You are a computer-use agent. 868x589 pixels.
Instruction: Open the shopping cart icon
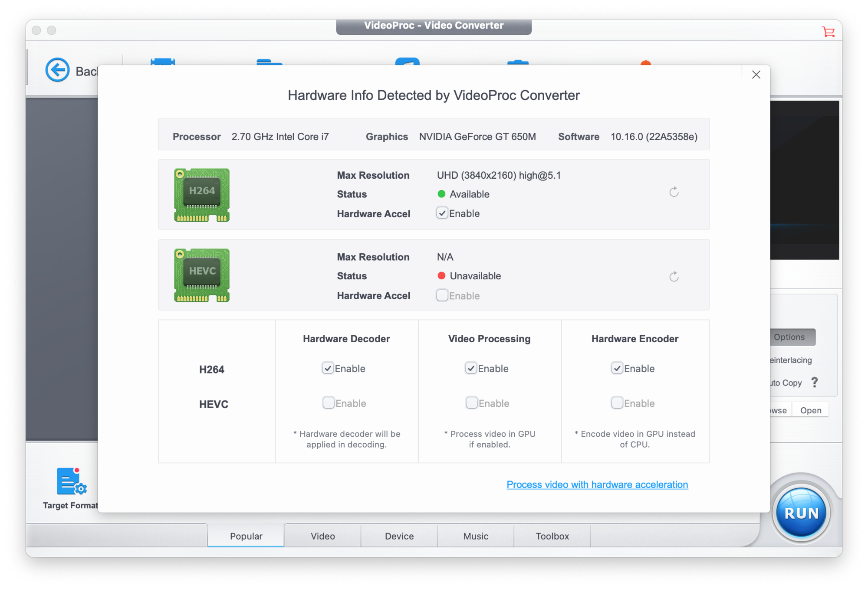click(828, 32)
